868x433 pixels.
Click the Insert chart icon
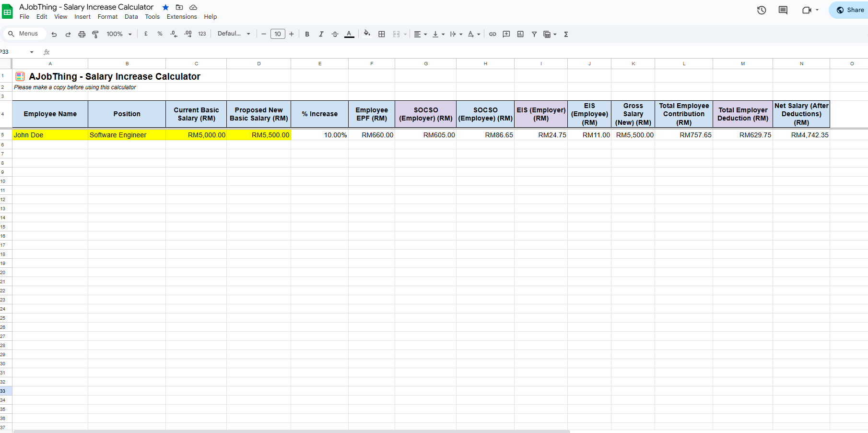pyautogui.click(x=520, y=34)
